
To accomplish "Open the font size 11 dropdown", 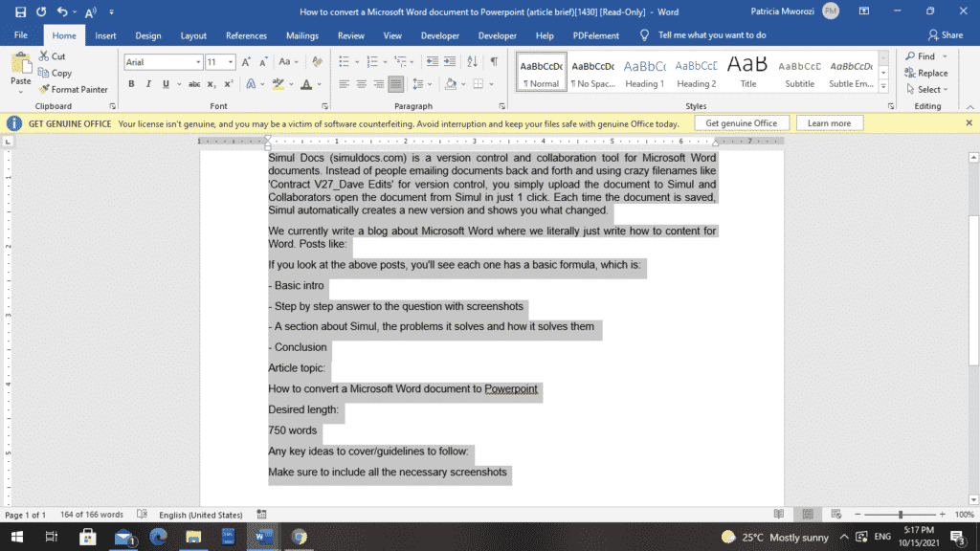I will [231, 62].
